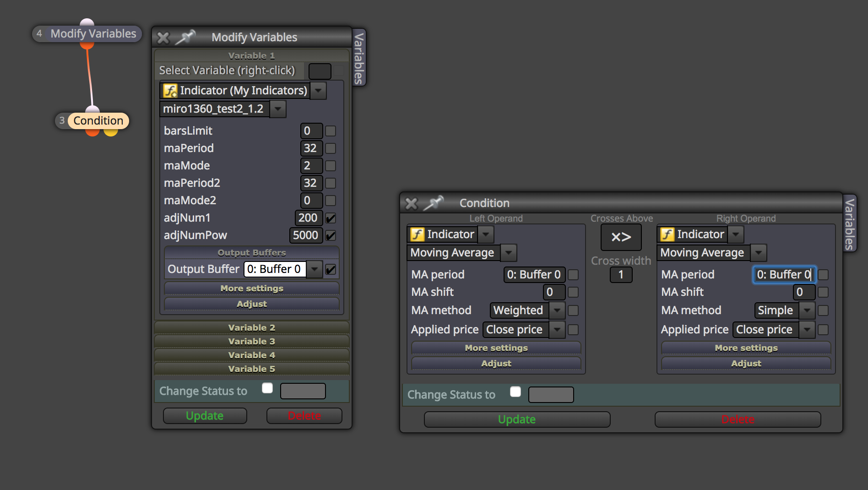Image resolution: width=868 pixels, height=490 pixels.
Task: Click the function icon beside Indicator (My Indicators)
Action: (170, 90)
